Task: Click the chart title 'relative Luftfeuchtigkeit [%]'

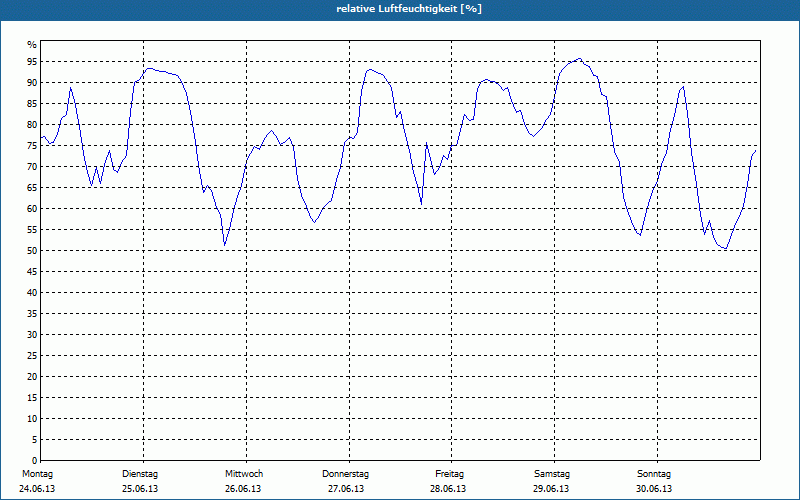Action: coord(409,9)
